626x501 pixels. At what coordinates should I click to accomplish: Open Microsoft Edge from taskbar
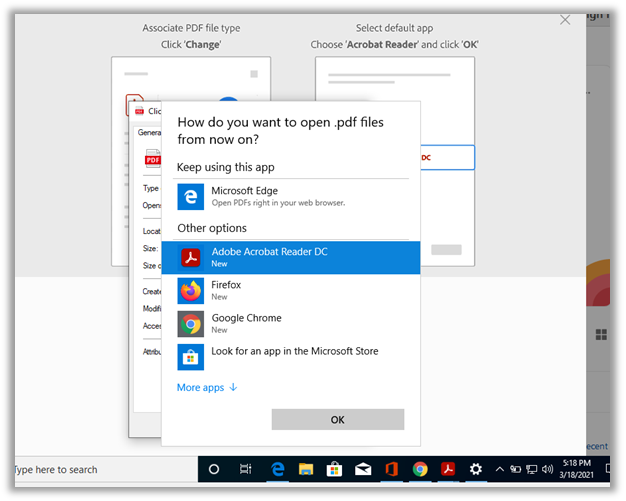point(277,469)
